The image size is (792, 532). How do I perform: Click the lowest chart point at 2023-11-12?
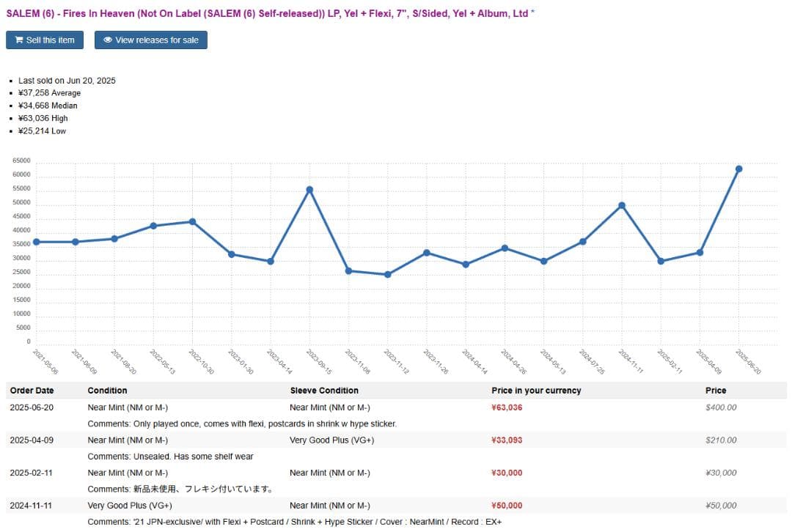(x=388, y=275)
